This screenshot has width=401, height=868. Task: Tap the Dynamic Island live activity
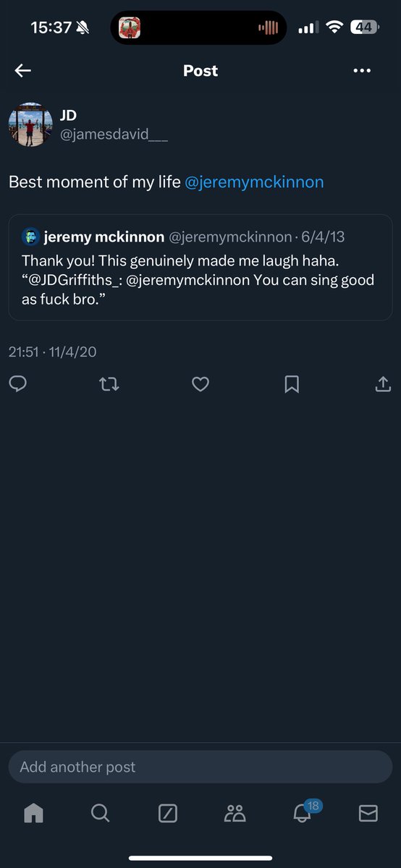point(198,27)
